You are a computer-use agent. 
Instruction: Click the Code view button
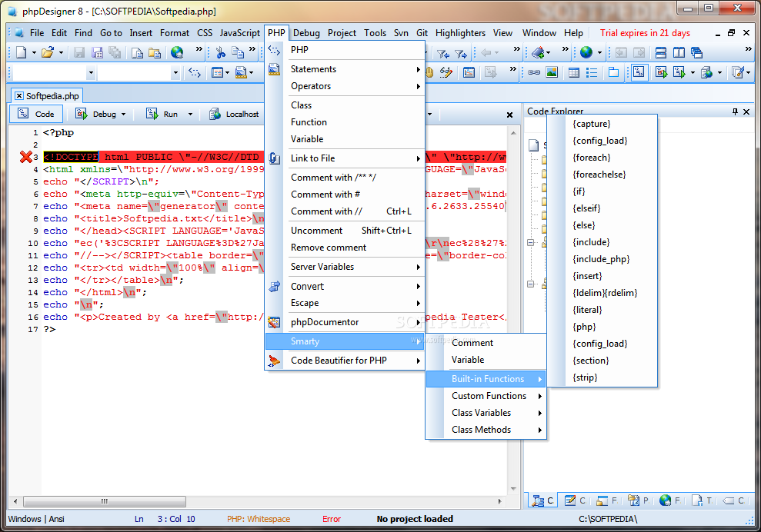(36, 114)
